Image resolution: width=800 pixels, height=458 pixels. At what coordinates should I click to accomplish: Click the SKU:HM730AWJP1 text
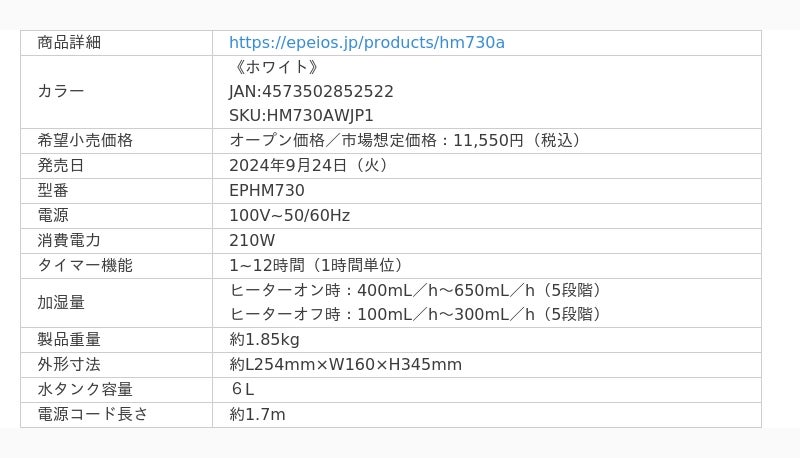click(x=301, y=115)
